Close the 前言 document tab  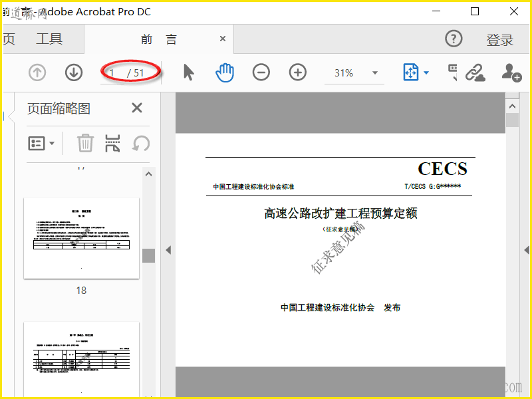[x=223, y=39]
